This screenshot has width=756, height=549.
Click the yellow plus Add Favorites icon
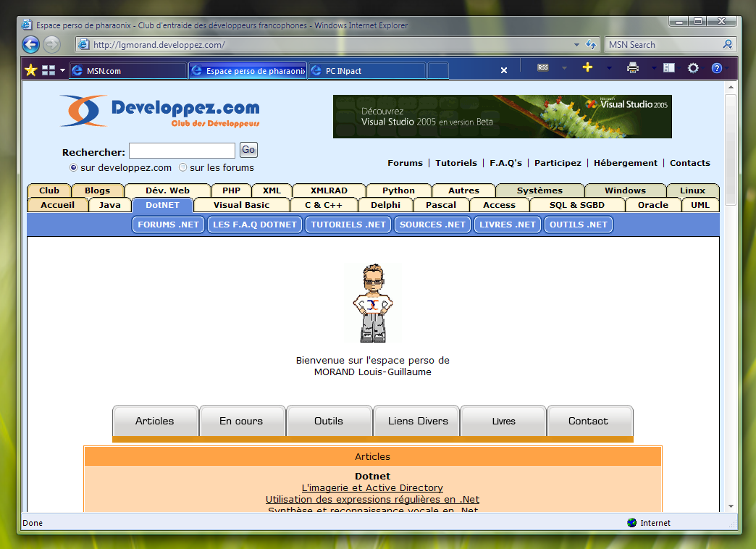click(x=587, y=68)
